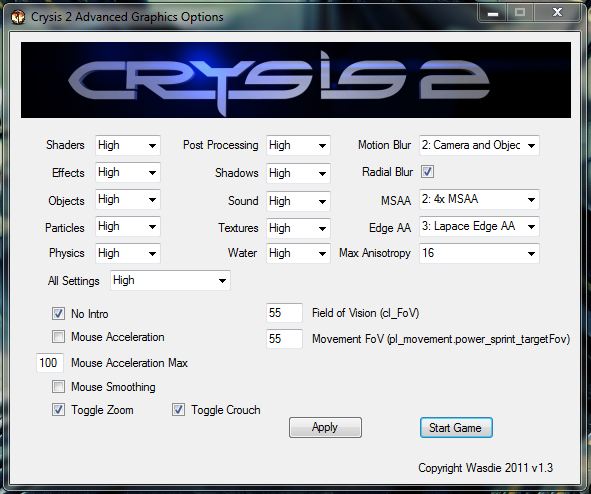The height and width of the screenshot is (494, 591).
Task: Open the Post Processing dropdown
Action: (x=298, y=145)
